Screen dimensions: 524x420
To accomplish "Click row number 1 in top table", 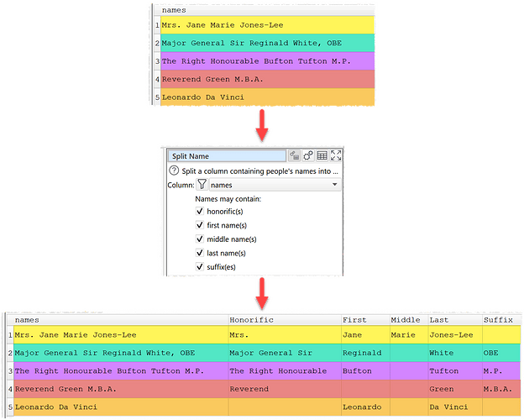I will pos(157,25).
